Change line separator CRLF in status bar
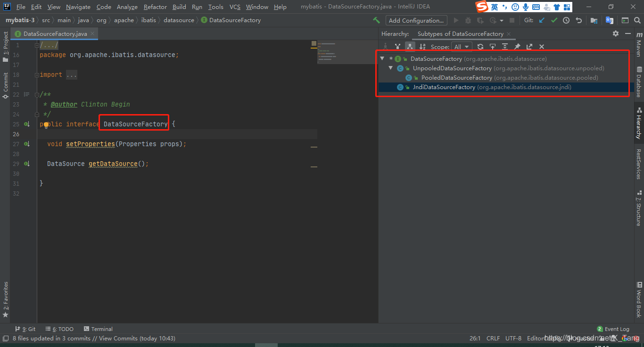Screen dimensions: 644x347 (493, 339)
